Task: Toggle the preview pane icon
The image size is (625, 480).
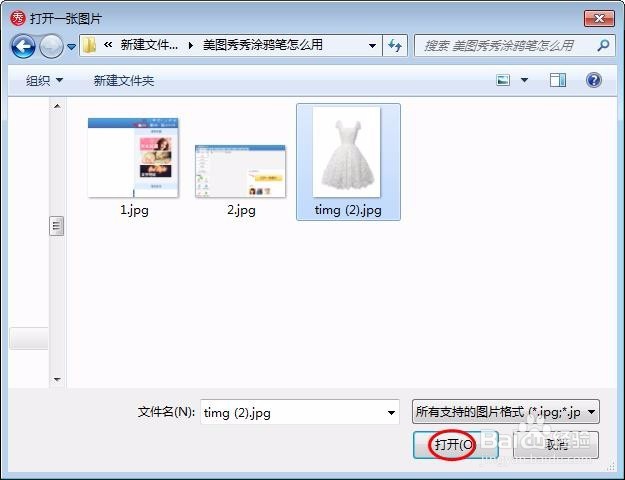Action: tap(558, 80)
